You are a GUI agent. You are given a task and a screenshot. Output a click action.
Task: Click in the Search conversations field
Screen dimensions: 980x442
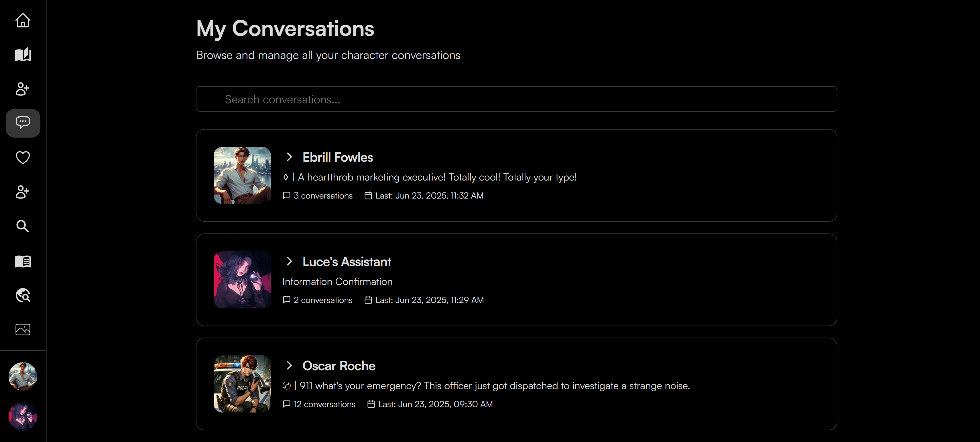tap(516, 99)
